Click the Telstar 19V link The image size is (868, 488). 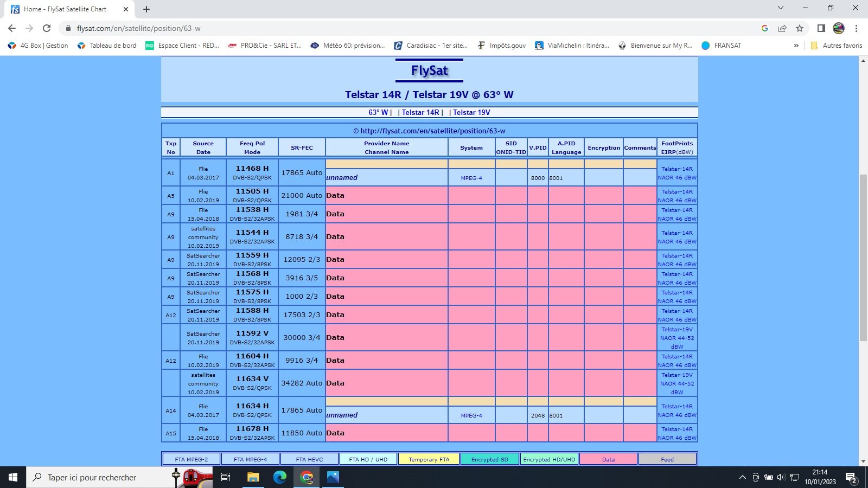(x=471, y=112)
